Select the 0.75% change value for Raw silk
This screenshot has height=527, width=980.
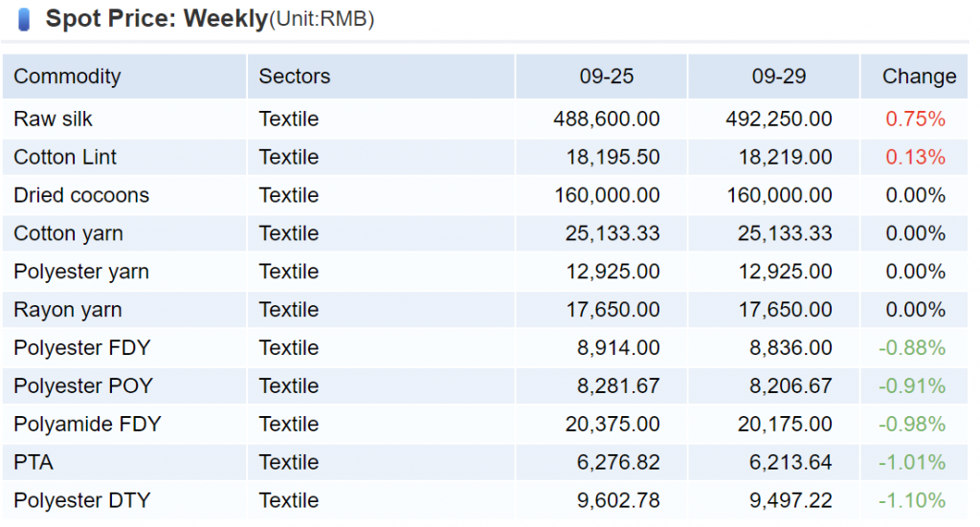[915, 120]
